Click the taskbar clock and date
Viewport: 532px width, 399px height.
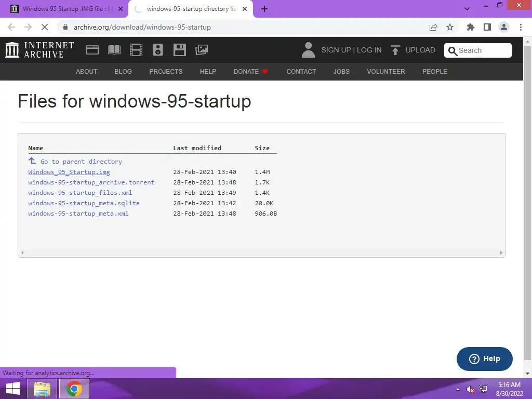(x=509, y=389)
